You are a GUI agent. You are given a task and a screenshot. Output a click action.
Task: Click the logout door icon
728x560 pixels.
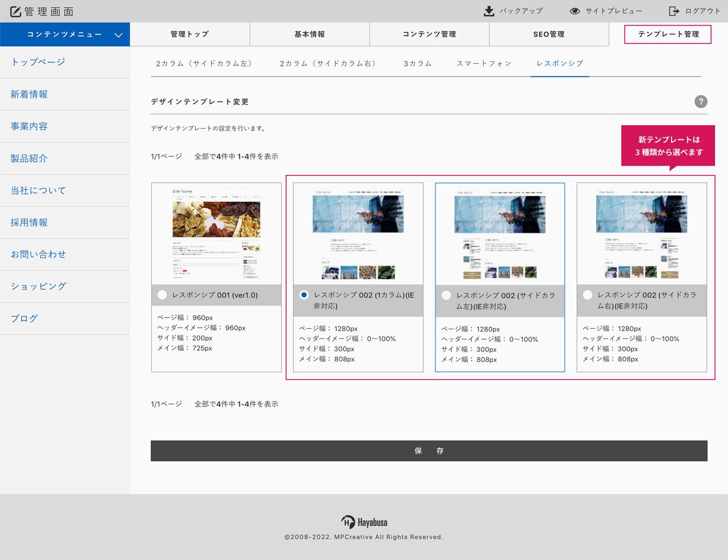(674, 11)
